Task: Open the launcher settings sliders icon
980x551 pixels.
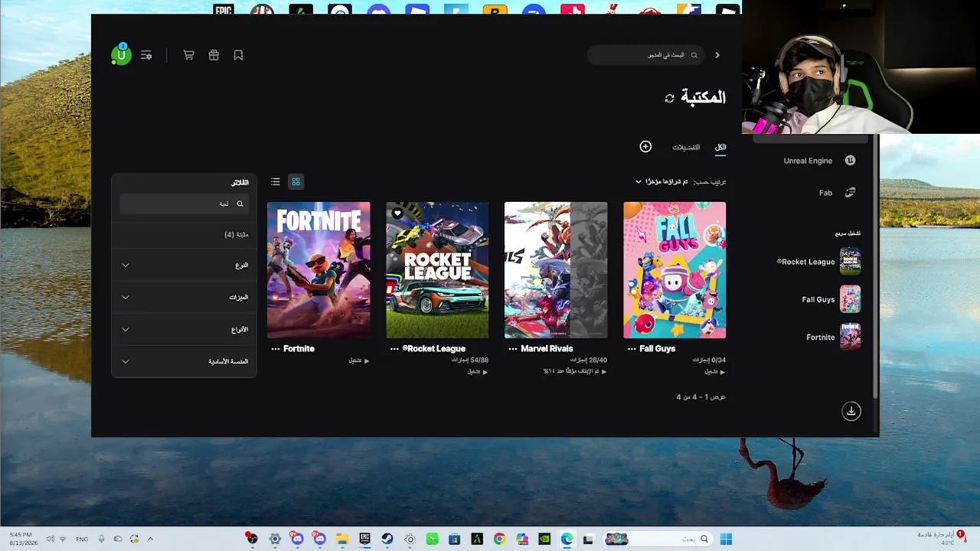Action: coord(146,55)
